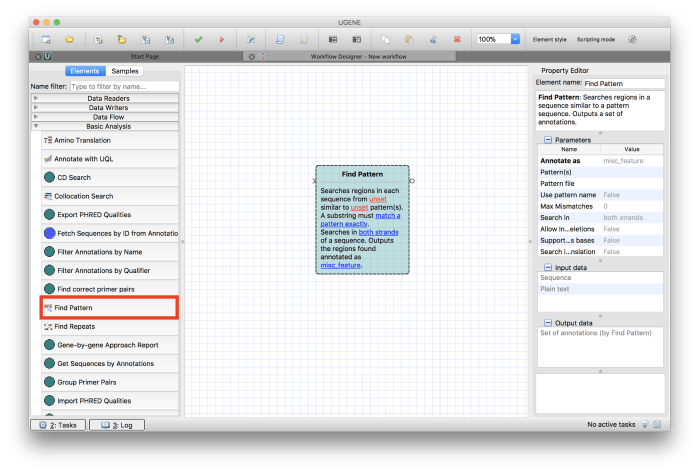Image resolution: width=699 pixels, height=473 pixels.
Task: Switch to the Samples tab
Action: (125, 71)
